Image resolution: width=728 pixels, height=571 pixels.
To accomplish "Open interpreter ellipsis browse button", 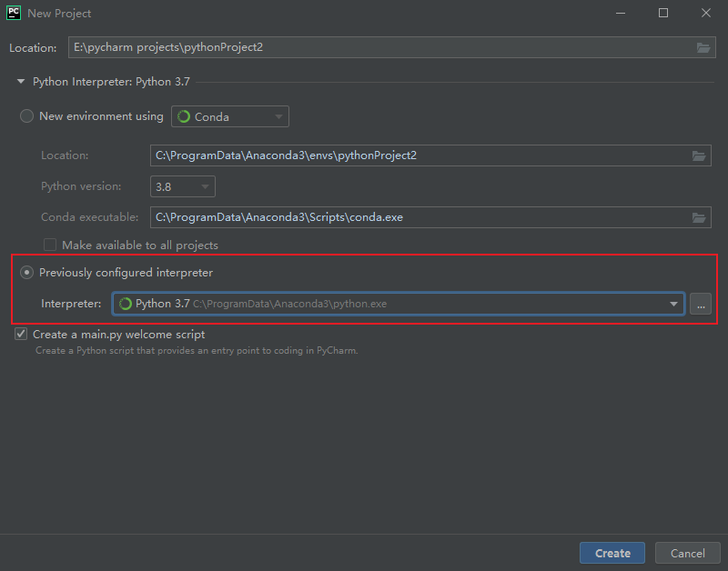I will (701, 304).
